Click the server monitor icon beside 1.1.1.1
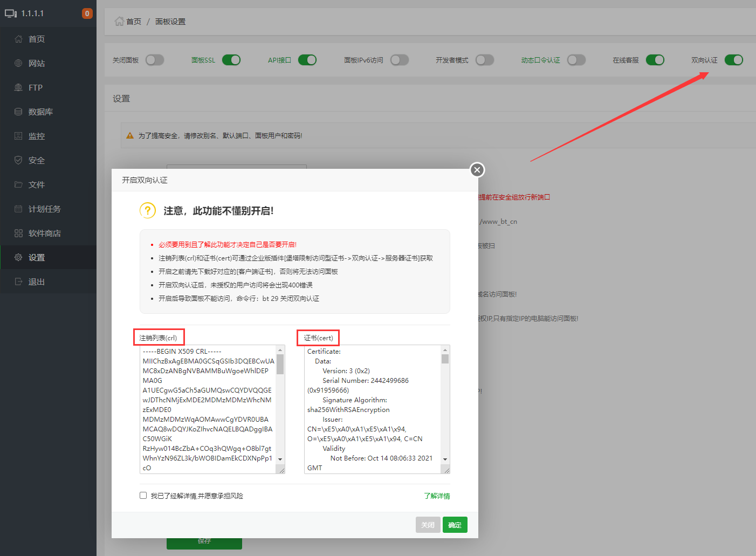This screenshot has height=556, width=756. (11, 13)
